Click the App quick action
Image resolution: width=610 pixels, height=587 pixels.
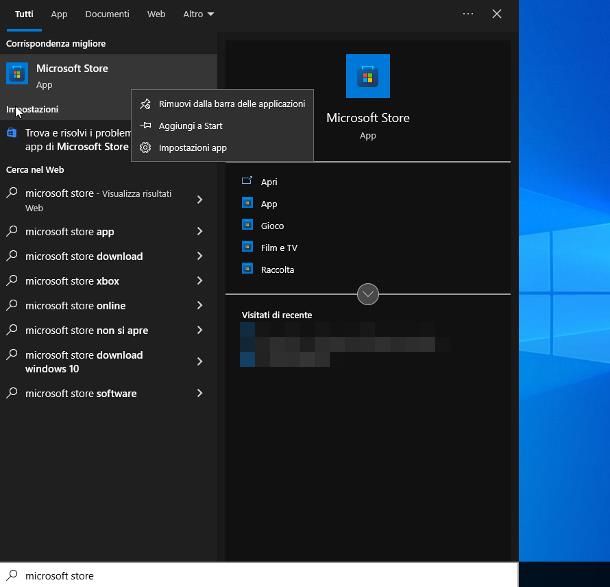pyautogui.click(x=269, y=204)
